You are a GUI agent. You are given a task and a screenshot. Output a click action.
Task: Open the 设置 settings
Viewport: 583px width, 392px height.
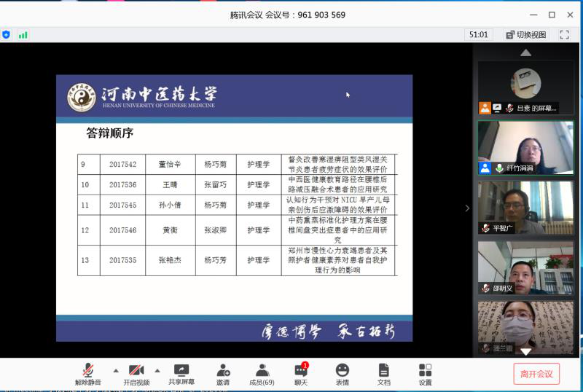point(425,375)
